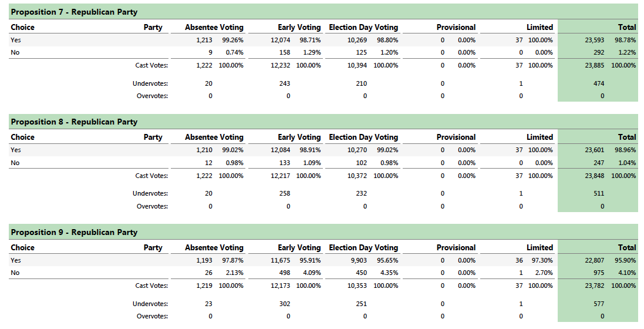The height and width of the screenshot is (329, 644).
Task: Select the No row in Proposition 8
Action: click(x=323, y=162)
